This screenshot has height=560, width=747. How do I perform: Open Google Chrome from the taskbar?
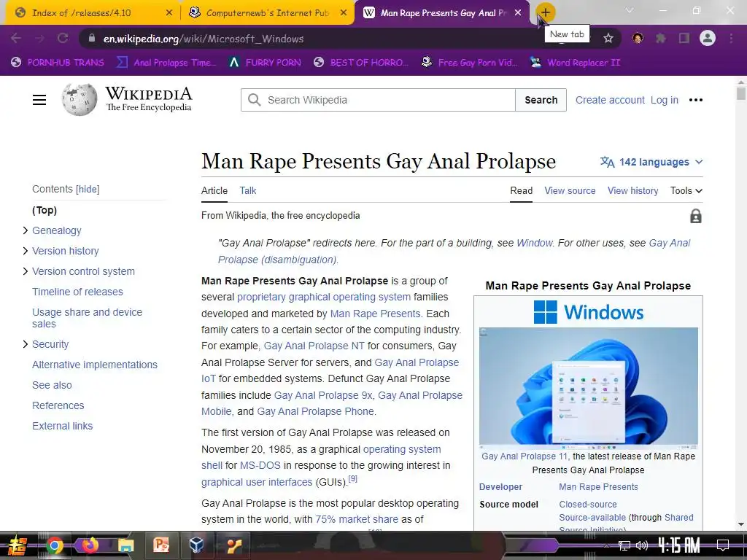(54, 545)
